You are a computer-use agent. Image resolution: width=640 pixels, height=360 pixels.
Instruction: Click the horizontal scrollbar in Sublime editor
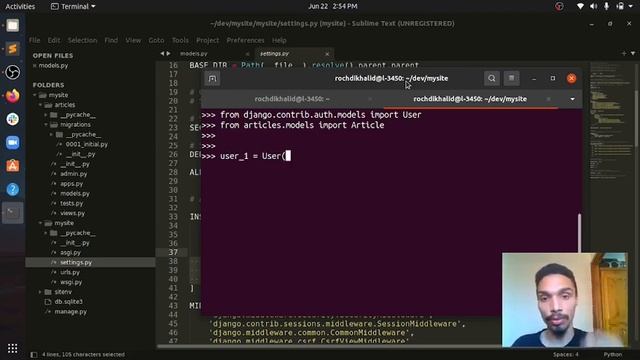click(329, 347)
